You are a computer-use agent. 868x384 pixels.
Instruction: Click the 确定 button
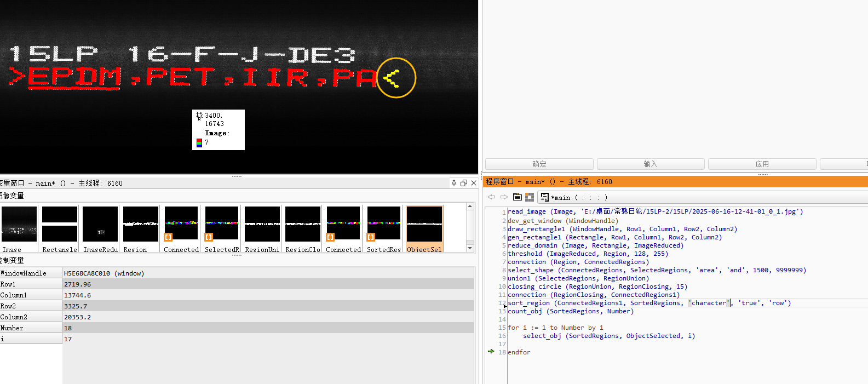click(539, 164)
